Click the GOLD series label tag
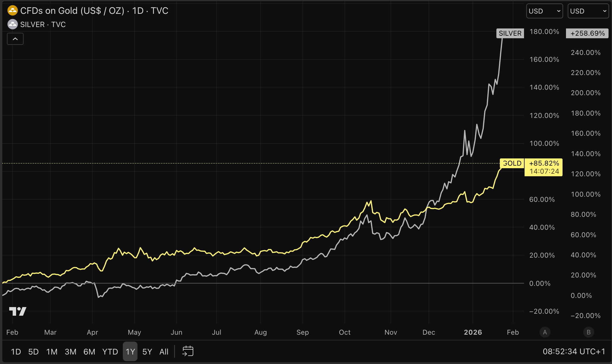This screenshot has width=612, height=364. pos(512,163)
